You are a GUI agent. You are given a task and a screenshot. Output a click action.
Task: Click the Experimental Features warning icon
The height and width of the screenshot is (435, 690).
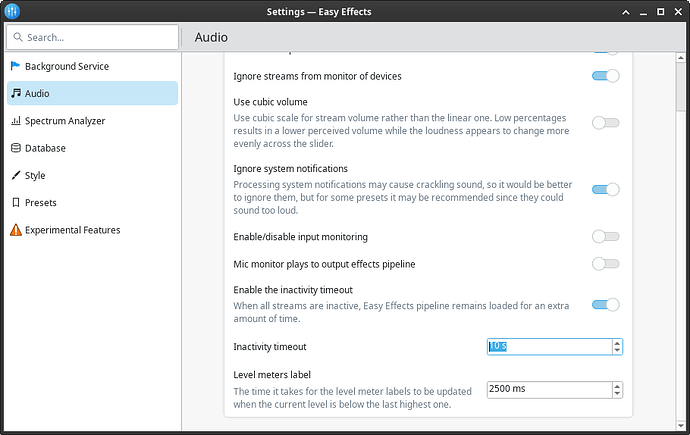pyautogui.click(x=15, y=230)
